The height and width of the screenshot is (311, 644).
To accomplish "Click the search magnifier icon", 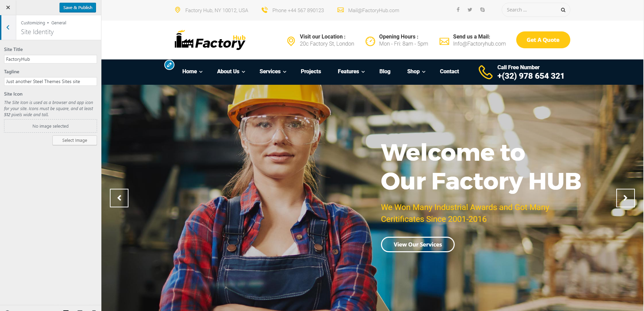I will coord(563,10).
